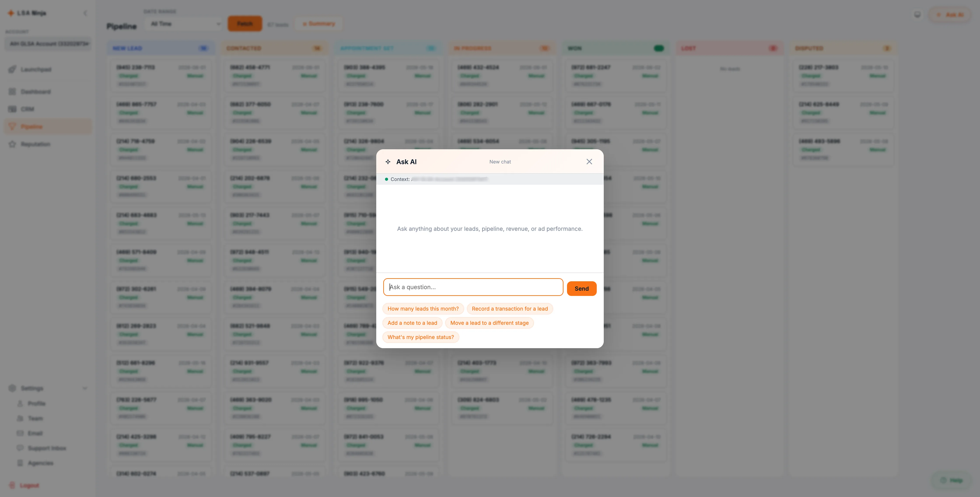Open the pipeline Summary button
The height and width of the screenshot is (497, 980).
pyautogui.click(x=319, y=24)
